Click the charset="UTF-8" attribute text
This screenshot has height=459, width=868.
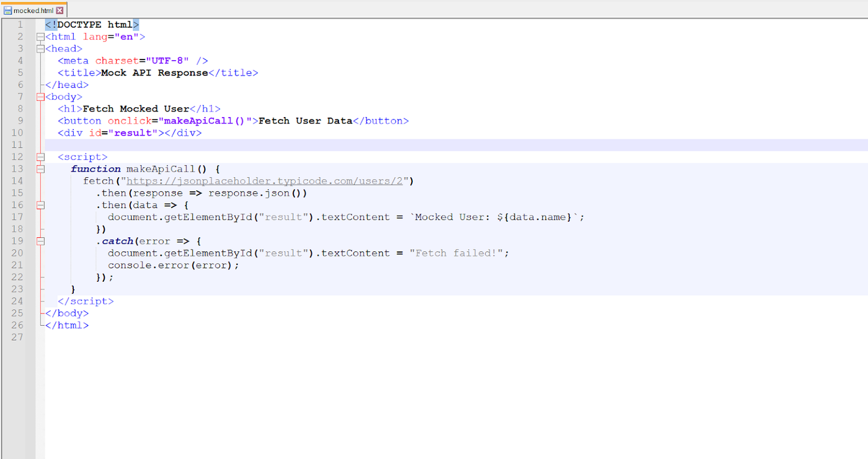click(142, 61)
